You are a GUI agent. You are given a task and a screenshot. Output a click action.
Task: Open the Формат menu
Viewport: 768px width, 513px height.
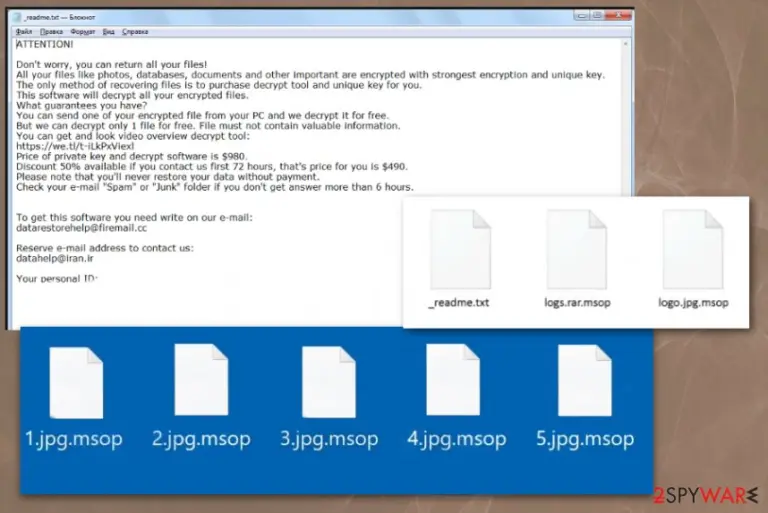click(x=83, y=32)
